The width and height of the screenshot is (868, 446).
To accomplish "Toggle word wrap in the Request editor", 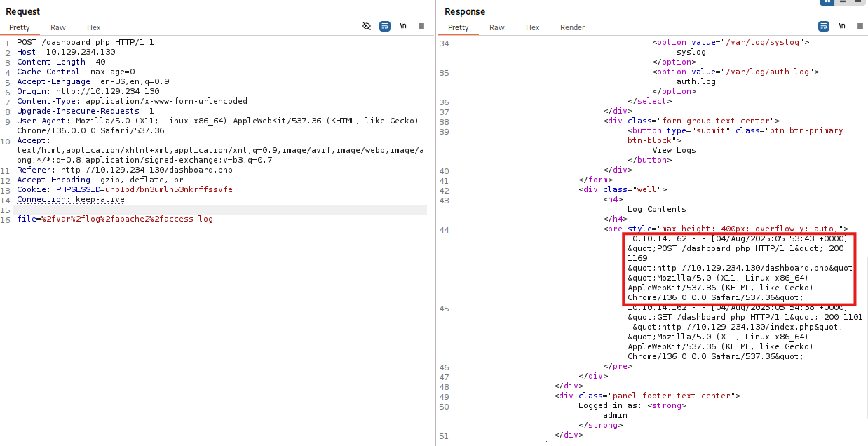I will [385, 26].
